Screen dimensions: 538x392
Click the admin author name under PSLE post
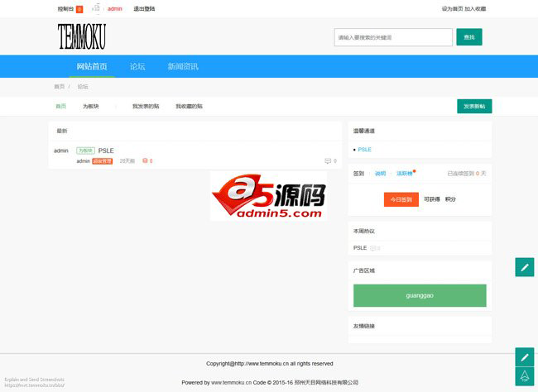pos(83,160)
